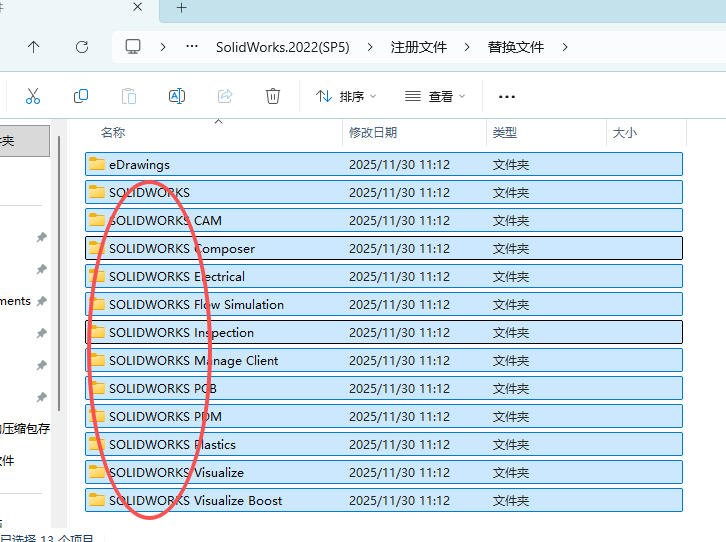Click the Delete trash icon

click(273, 96)
